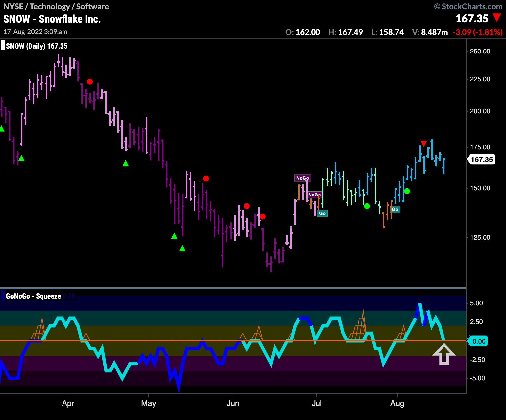Click the High value 167.49
This screenshot has width=506, height=420.
351,32
